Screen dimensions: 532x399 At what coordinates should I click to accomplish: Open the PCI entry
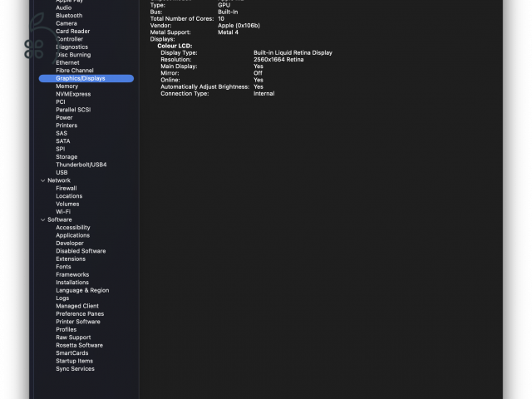pyautogui.click(x=61, y=101)
